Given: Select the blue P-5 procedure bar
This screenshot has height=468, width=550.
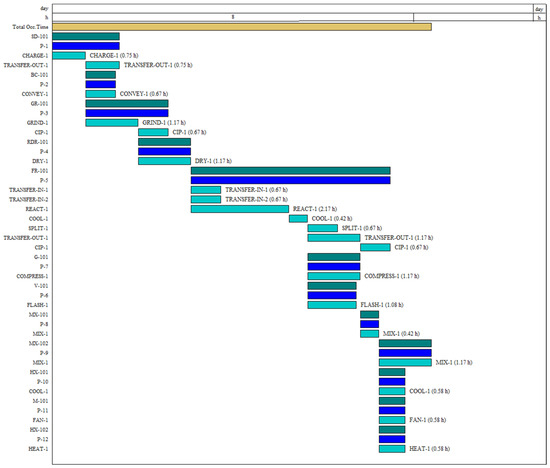Looking at the screenshot, I should click(x=291, y=180).
